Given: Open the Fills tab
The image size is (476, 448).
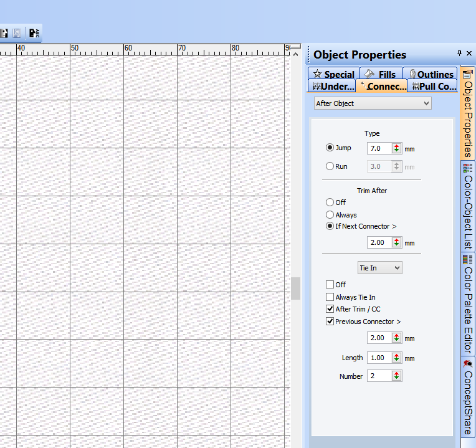Looking at the screenshot, I should point(381,74).
